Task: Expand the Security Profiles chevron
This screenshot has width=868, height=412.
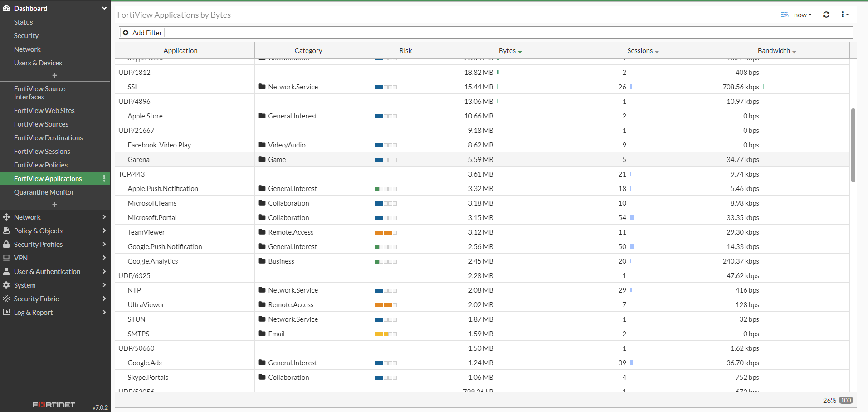Action: tap(104, 244)
